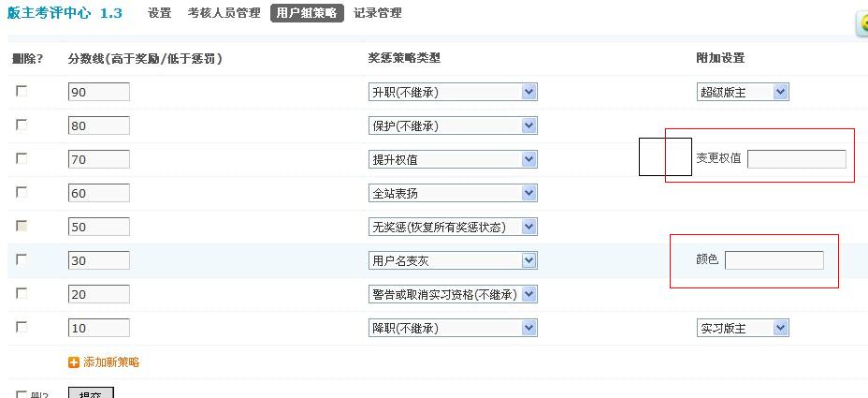The image size is (868, 398).
Task: Tick the delete checkbox for the 20 row
Action: pyautogui.click(x=22, y=293)
